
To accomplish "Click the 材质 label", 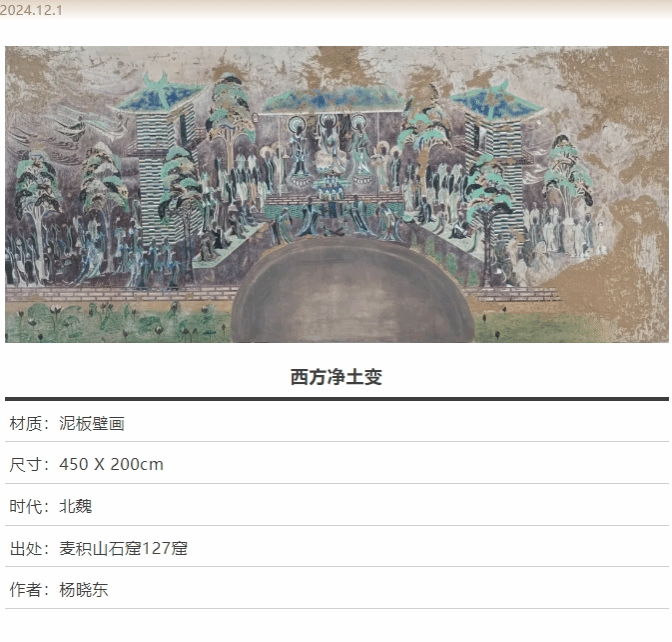I will click(x=26, y=424).
